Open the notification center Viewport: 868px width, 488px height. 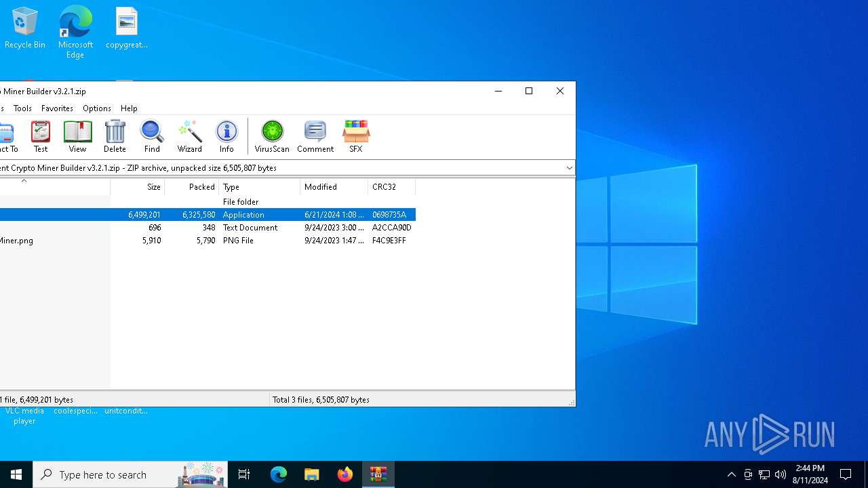point(846,474)
